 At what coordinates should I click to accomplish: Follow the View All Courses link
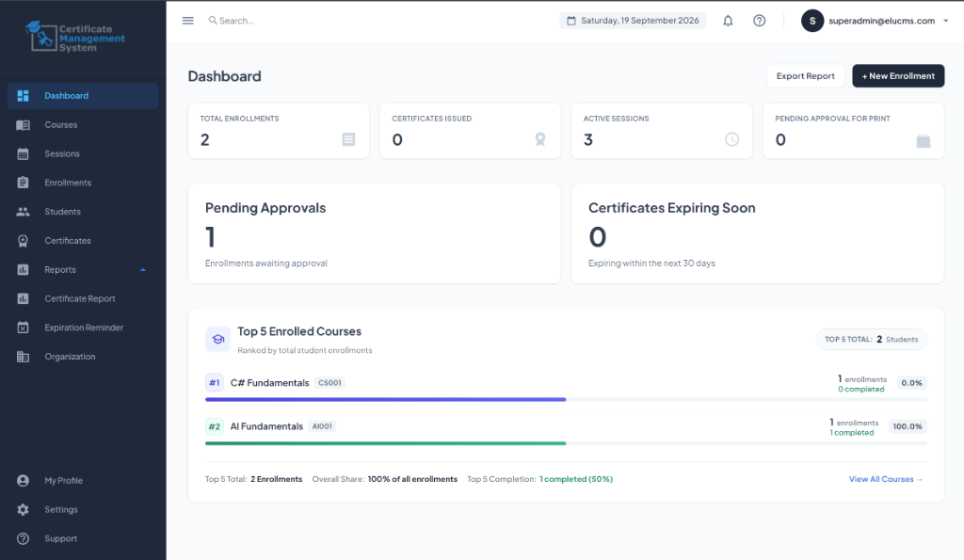[886, 479]
